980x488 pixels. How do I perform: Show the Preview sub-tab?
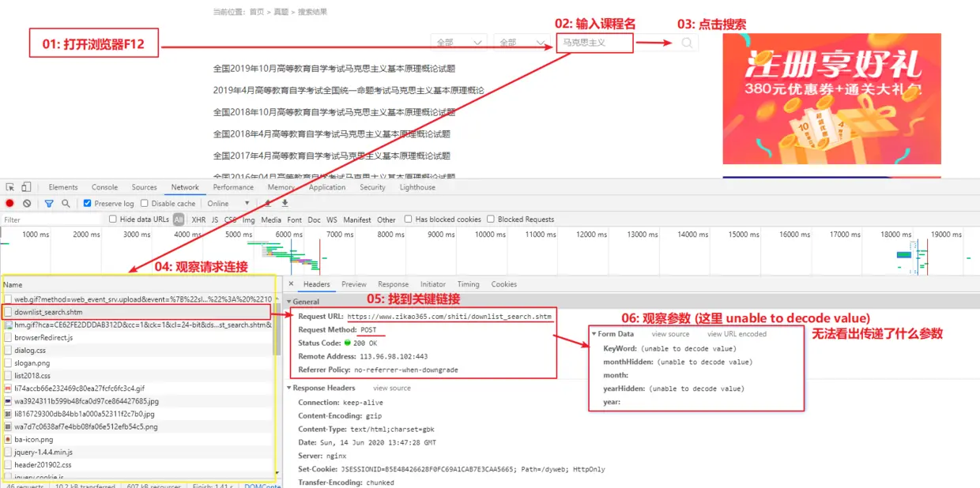(354, 284)
